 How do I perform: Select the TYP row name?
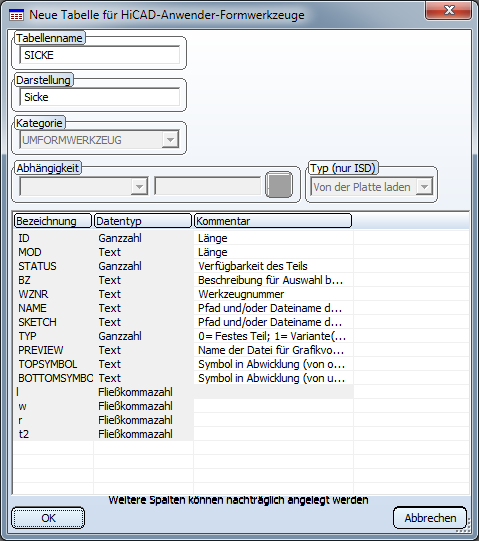[27, 336]
